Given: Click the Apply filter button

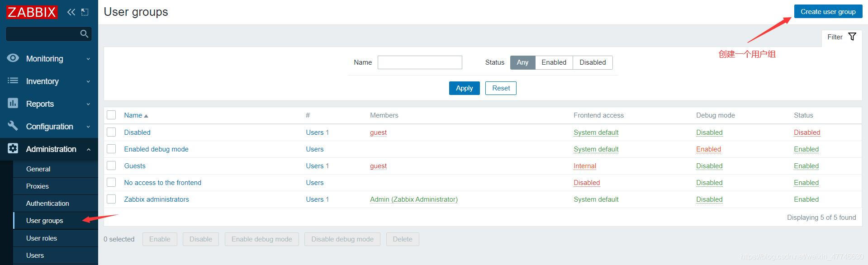Looking at the screenshot, I should [464, 88].
